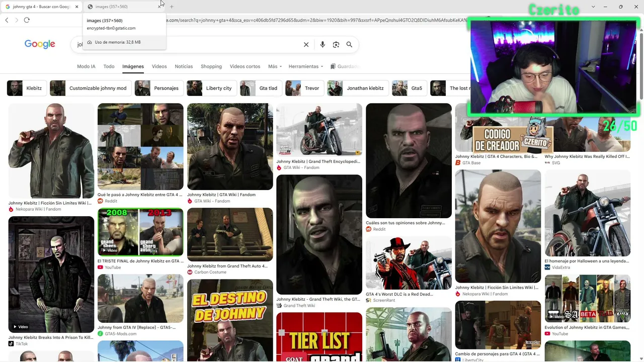The width and height of the screenshot is (644, 362).
Task: Open Google Lens image search
Action: (x=336, y=45)
